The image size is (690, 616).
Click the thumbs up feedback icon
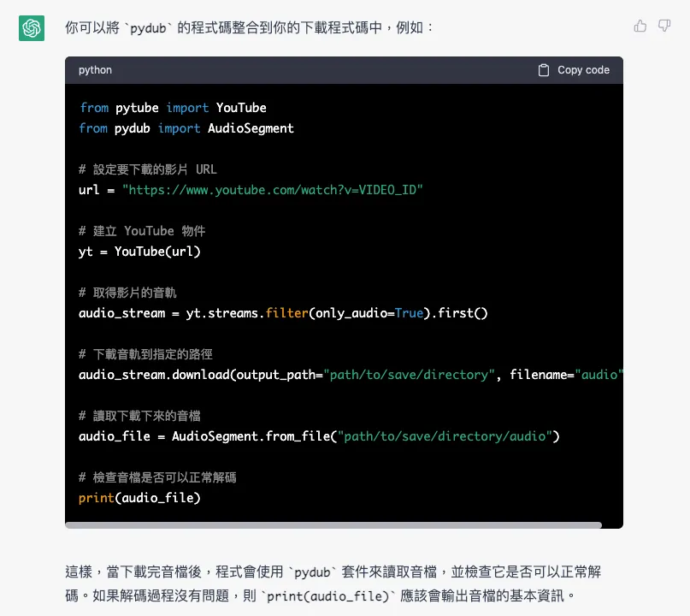pyautogui.click(x=640, y=27)
